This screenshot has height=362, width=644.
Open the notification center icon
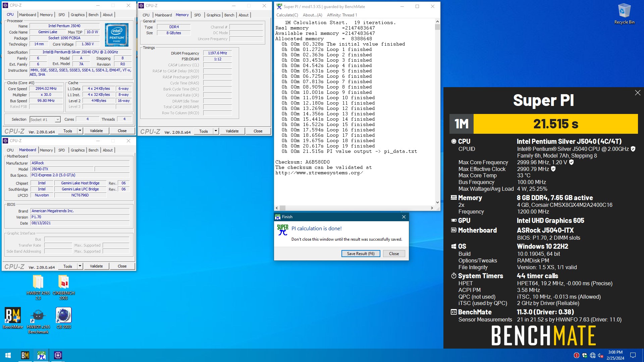point(633,355)
